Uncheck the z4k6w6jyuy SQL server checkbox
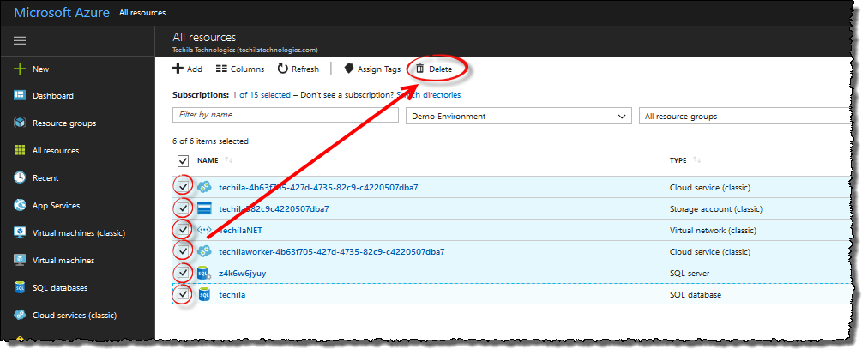 183,273
